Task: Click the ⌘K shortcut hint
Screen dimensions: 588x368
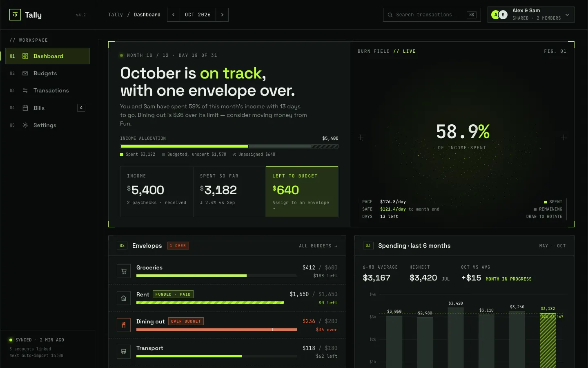Action: (x=472, y=15)
